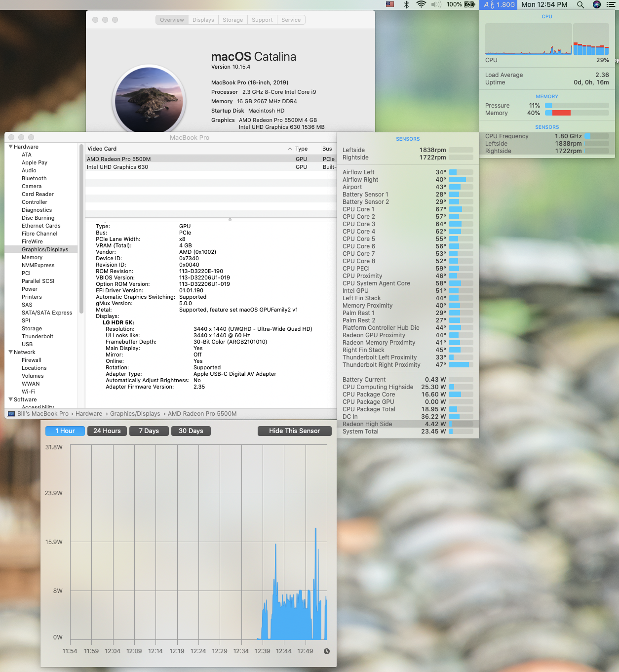The height and width of the screenshot is (672, 619).
Task: Click DC In sensor row
Action: 408,417
